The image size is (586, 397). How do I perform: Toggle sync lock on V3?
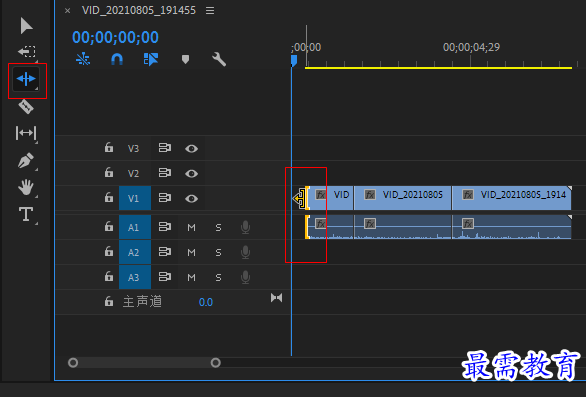tap(164, 148)
